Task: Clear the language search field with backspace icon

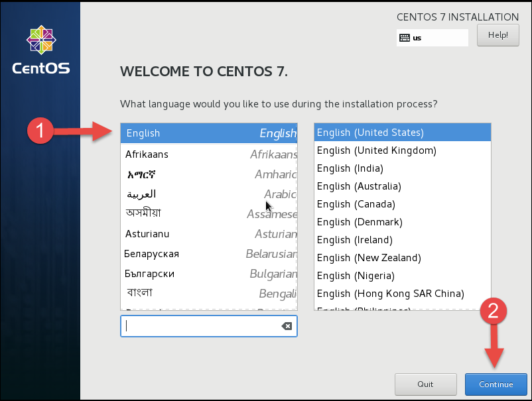Action: tap(287, 326)
